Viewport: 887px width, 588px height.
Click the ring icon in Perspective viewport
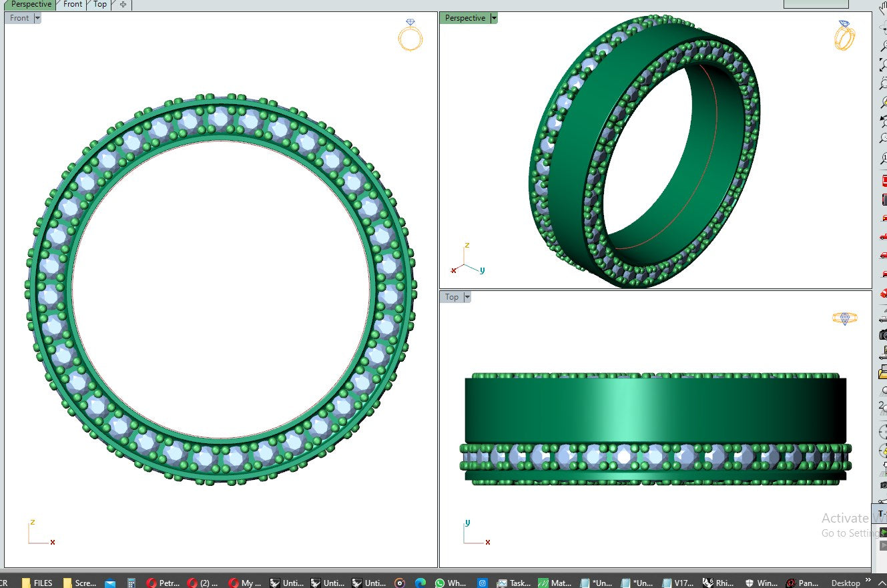click(844, 35)
